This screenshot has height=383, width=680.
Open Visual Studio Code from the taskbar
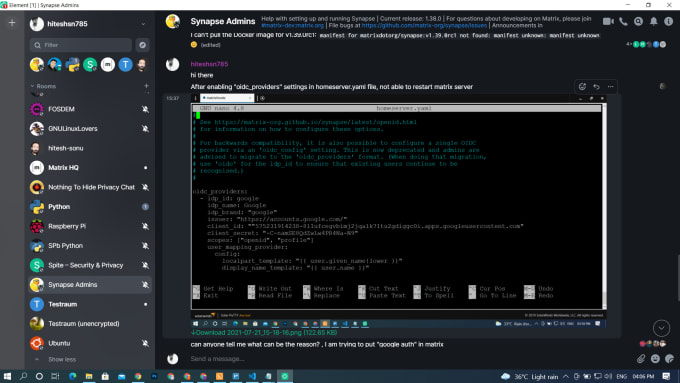tap(252, 376)
